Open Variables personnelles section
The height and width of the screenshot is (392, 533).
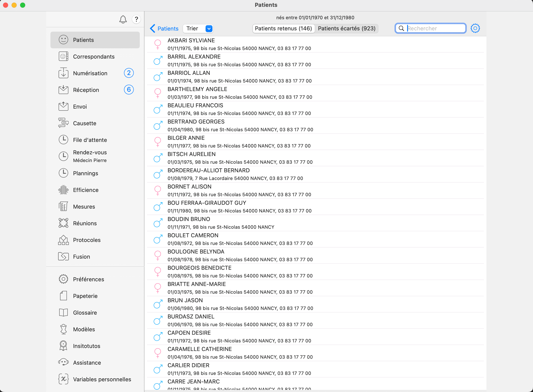tap(102, 379)
